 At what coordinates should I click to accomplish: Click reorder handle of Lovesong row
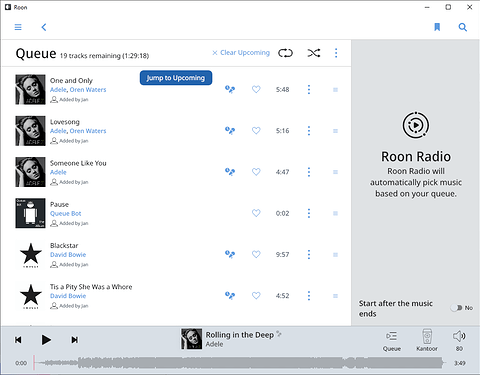point(335,131)
